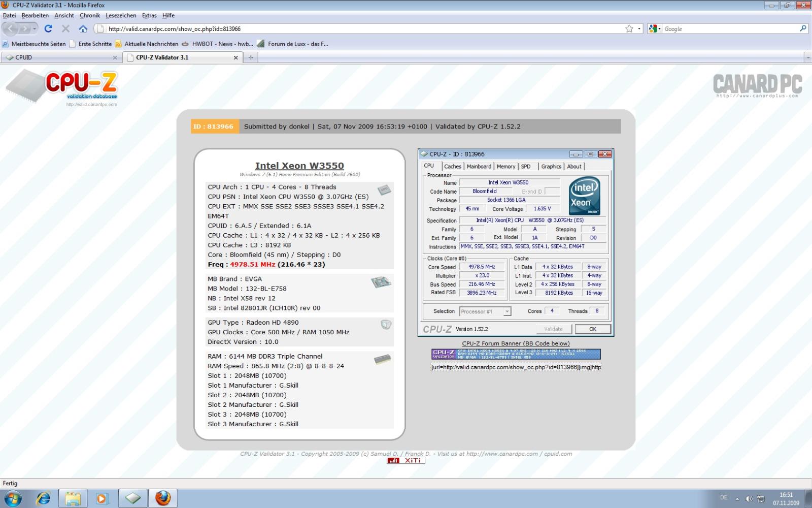Open the Ansicht menu
Image resolution: width=812 pixels, height=508 pixels.
[x=64, y=16]
